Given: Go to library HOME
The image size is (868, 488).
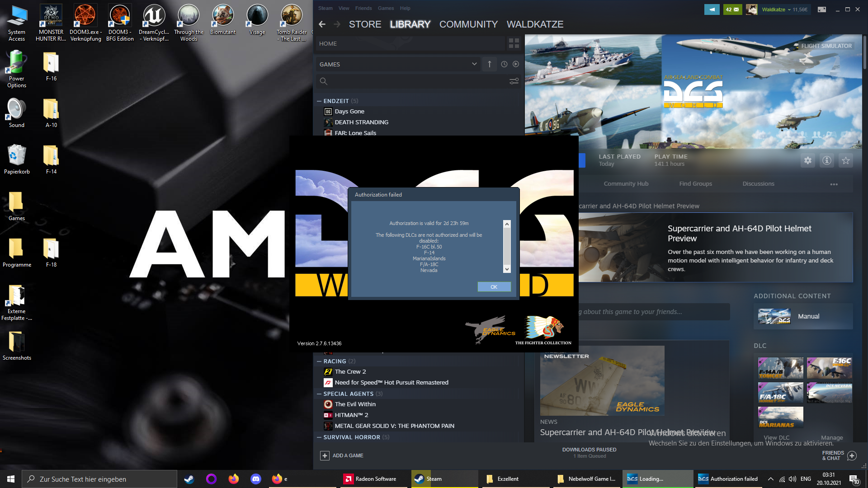Looking at the screenshot, I should coord(410,43).
